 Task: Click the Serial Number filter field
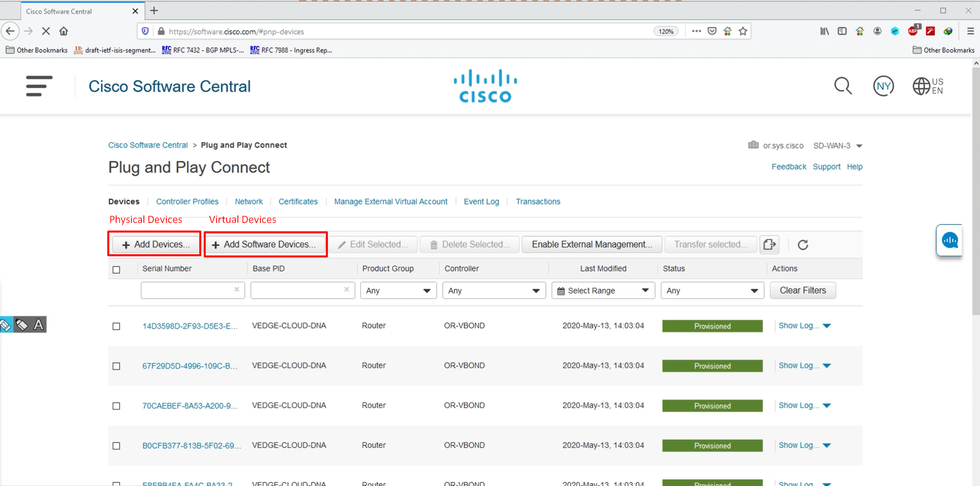click(x=187, y=290)
